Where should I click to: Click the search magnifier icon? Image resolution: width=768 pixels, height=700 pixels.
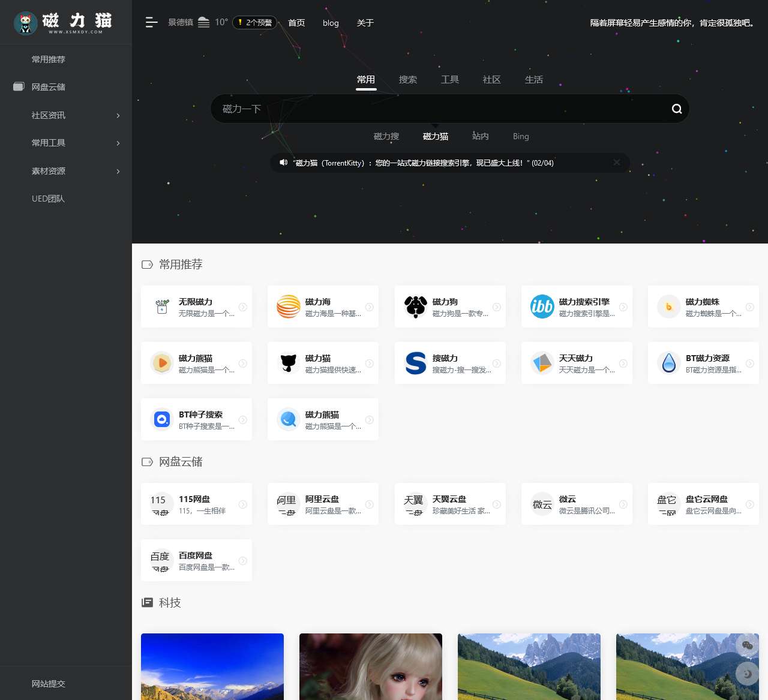(676, 109)
